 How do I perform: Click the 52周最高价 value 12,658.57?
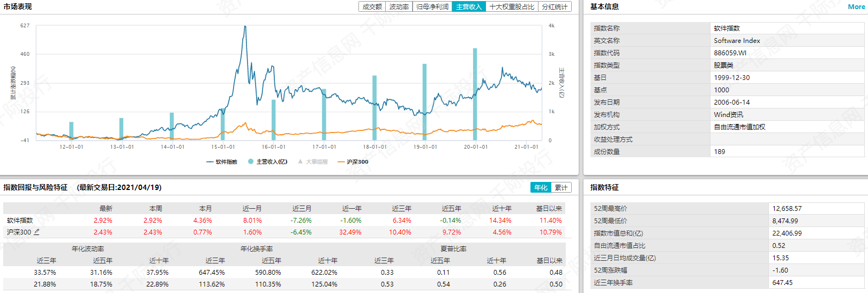(x=787, y=209)
